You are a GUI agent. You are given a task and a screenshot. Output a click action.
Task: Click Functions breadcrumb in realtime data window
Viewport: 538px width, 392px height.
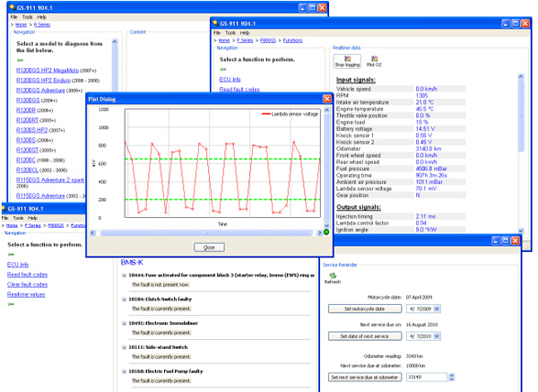[x=292, y=40]
